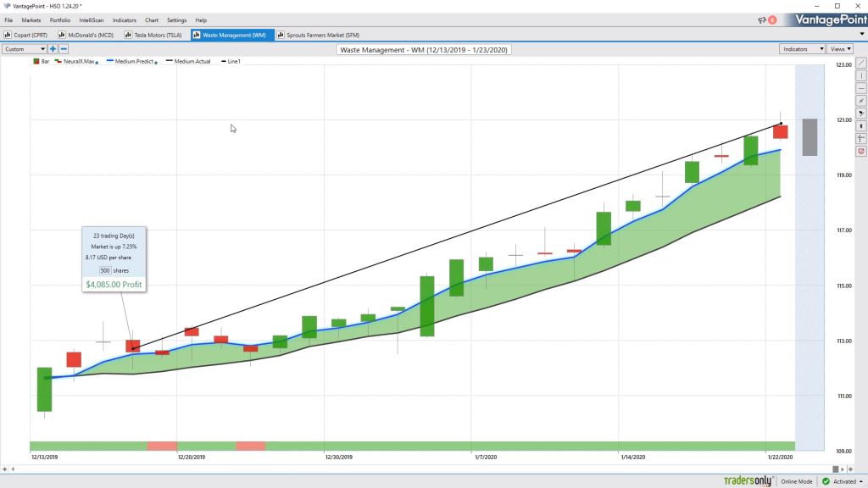Click the 1/14/2020 date axis label
The image size is (868, 488).
[x=632, y=457]
